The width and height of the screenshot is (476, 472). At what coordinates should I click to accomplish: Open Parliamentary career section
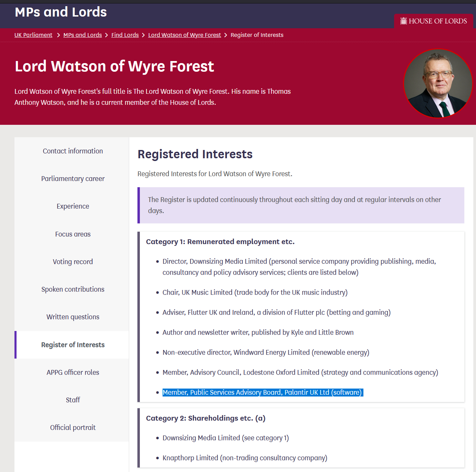73,179
